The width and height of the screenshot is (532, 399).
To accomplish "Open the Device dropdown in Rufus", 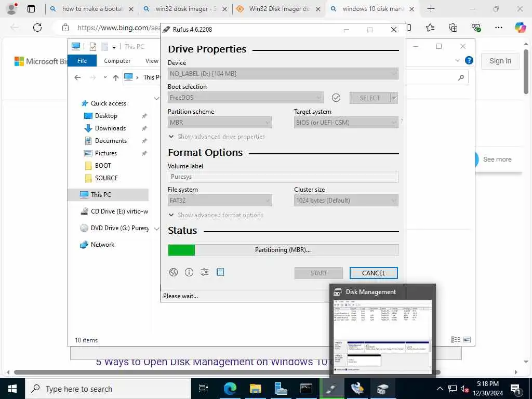I will tap(283, 74).
